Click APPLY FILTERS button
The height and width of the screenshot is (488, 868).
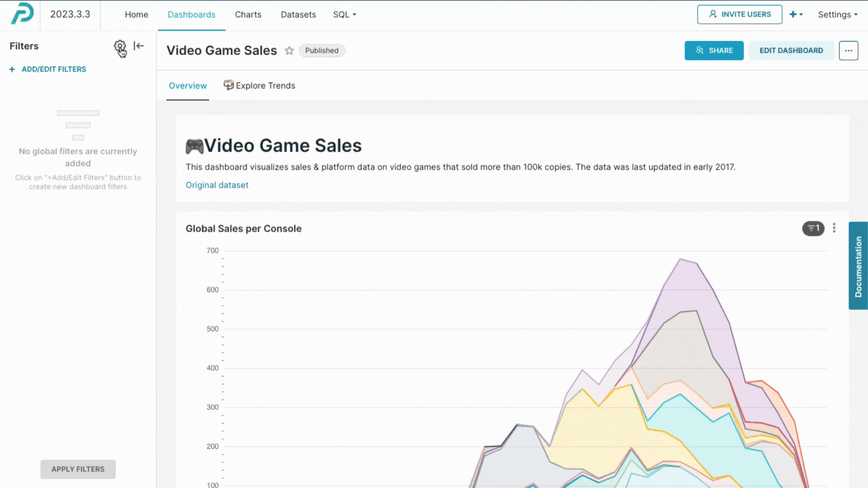[78, 469]
